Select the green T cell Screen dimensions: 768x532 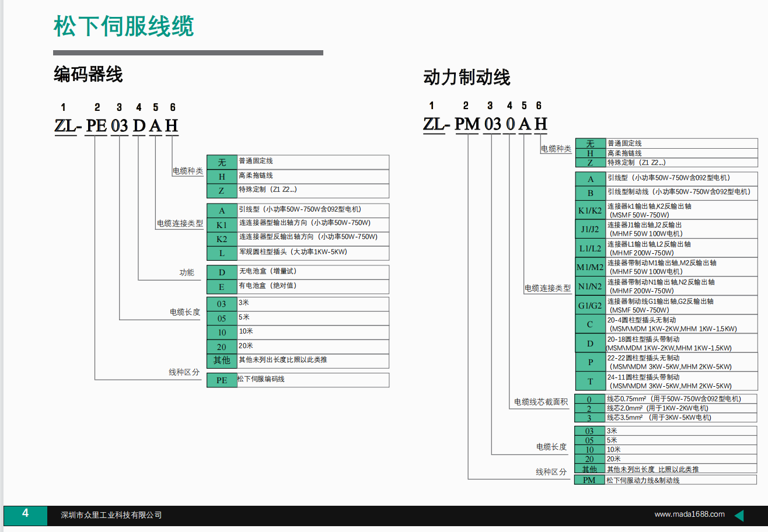[x=591, y=381]
